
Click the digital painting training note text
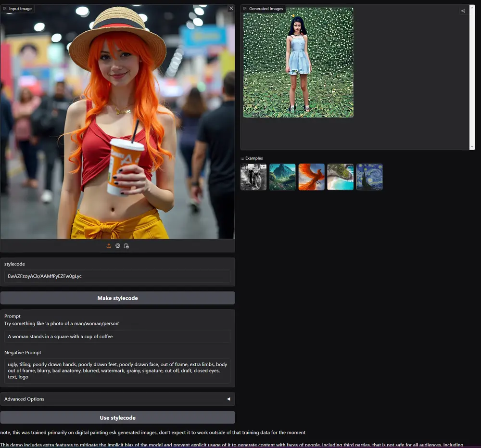coord(153,432)
